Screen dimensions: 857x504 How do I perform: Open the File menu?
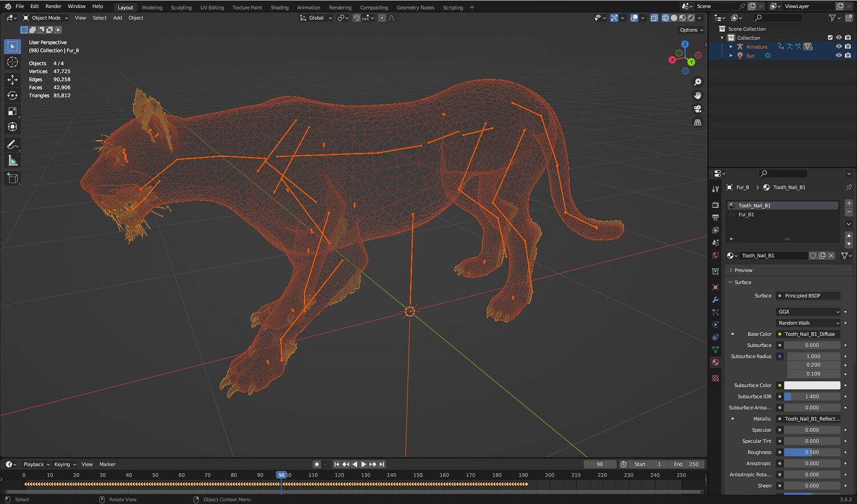[19, 6]
